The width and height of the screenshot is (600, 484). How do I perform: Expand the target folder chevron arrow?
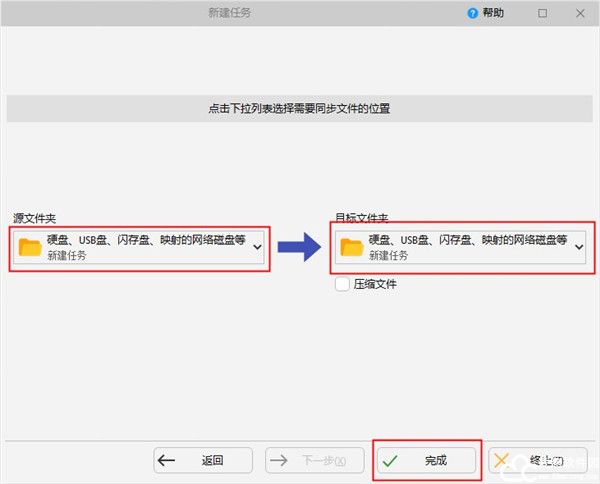(579, 247)
